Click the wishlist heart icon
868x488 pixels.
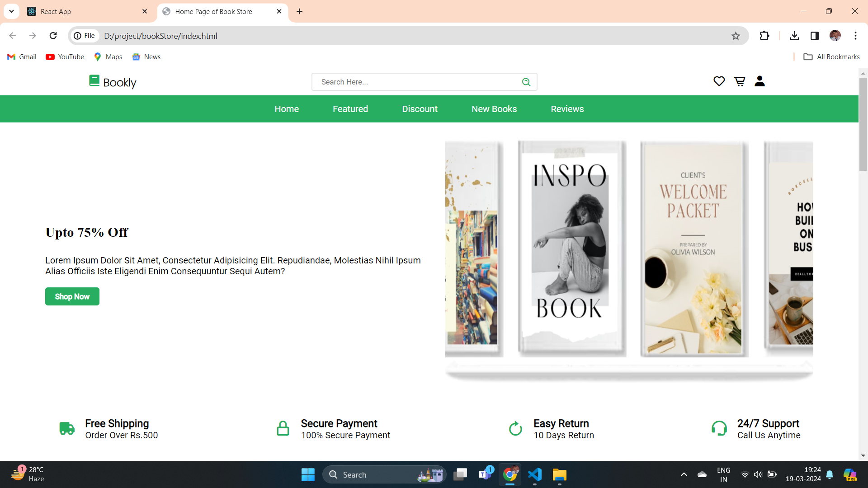pos(719,81)
